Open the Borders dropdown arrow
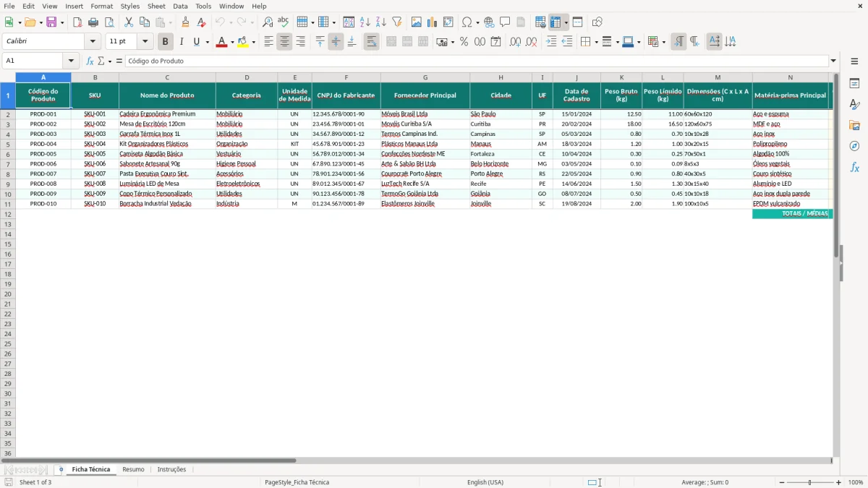 [x=595, y=43]
